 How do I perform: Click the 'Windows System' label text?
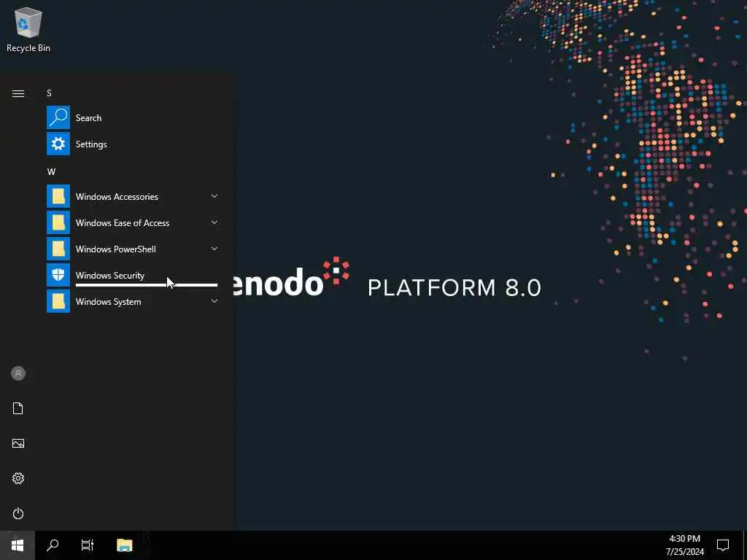click(x=108, y=302)
